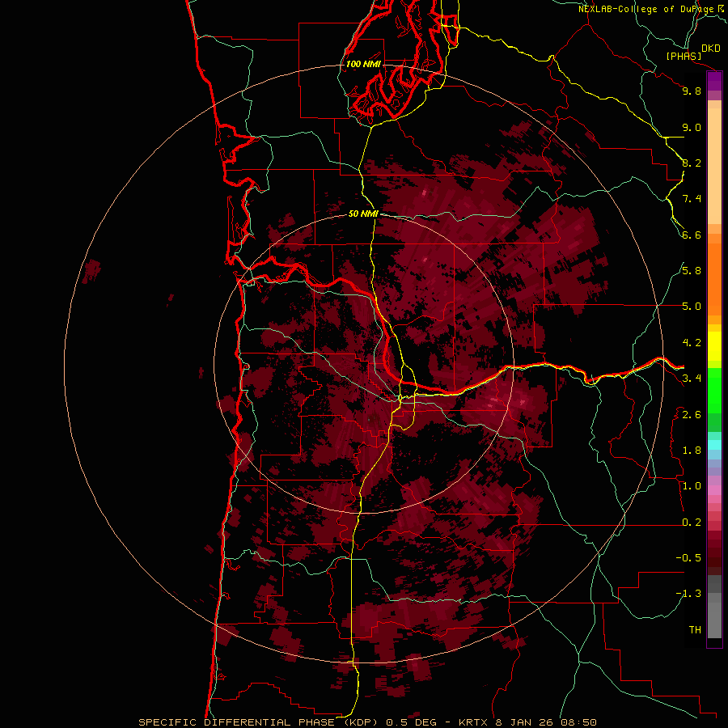This screenshot has width=728, height=728.
Task: Click the 1.0 color scale value
Action: coord(692,486)
